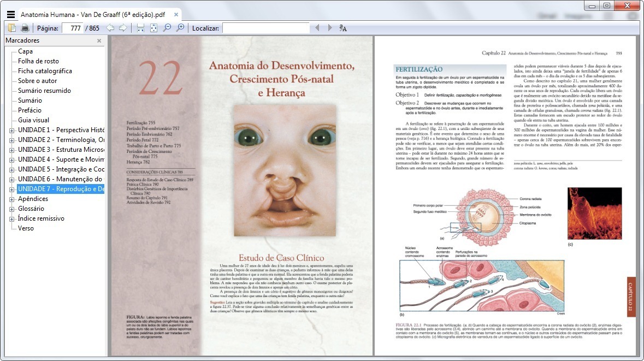The width and height of the screenshot is (644, 361).
Task: Expand UNIDADE 3 bookmark node
Action: click(12, 150)
